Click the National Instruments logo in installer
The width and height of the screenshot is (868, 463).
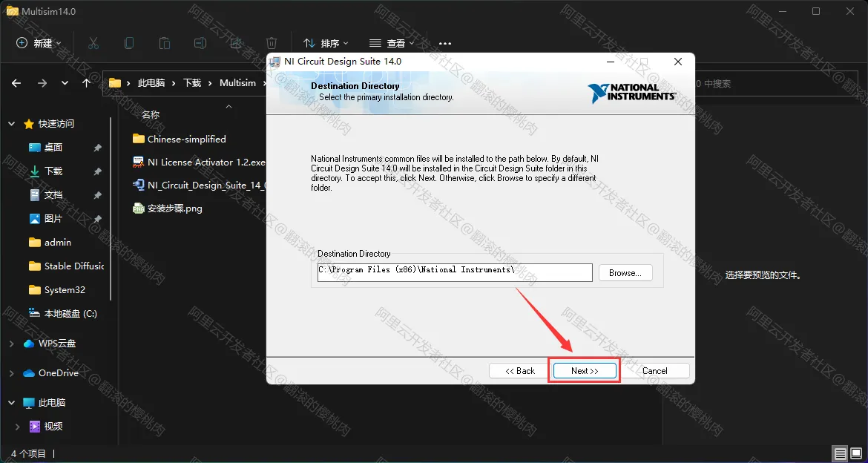coord(631,93)
